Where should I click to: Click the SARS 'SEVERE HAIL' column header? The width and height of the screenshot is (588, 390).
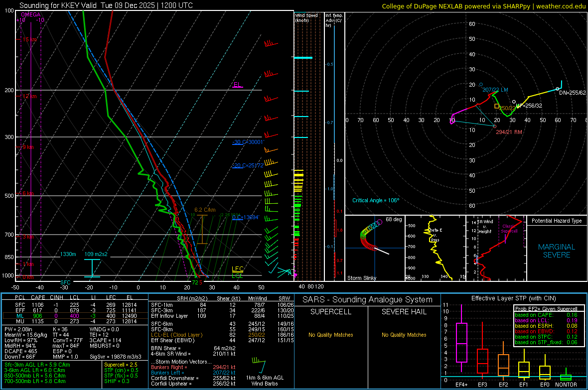pyautogui.click(x=404, y=312)
